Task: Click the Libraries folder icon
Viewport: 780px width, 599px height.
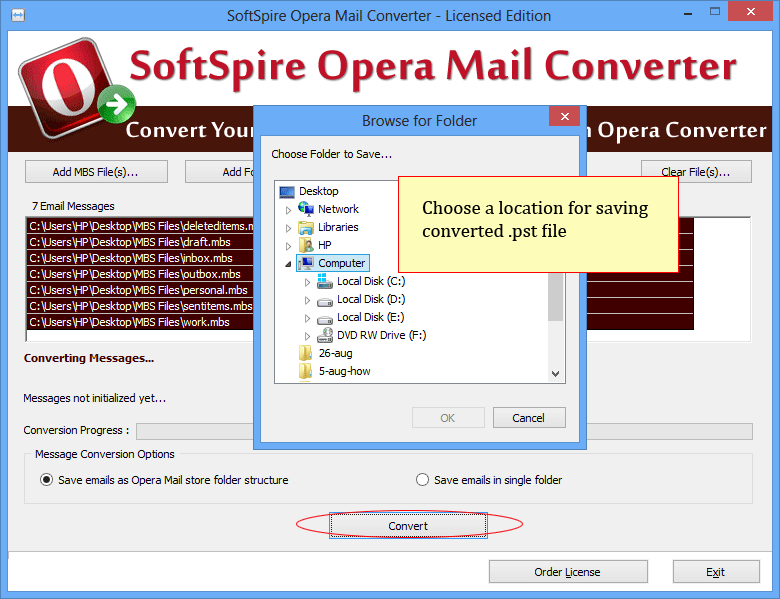Action: [x=305, y=227]
